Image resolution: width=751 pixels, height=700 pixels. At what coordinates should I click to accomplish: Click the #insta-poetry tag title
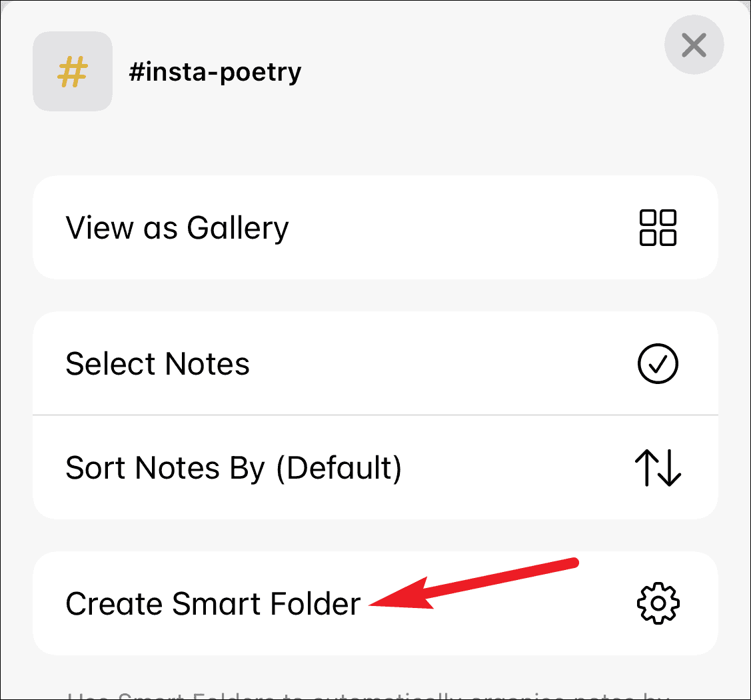coord(217,71)
